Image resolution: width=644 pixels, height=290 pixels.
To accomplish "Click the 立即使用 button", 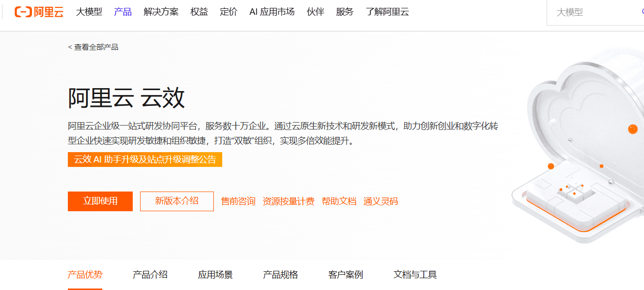I will pos(100,201).
